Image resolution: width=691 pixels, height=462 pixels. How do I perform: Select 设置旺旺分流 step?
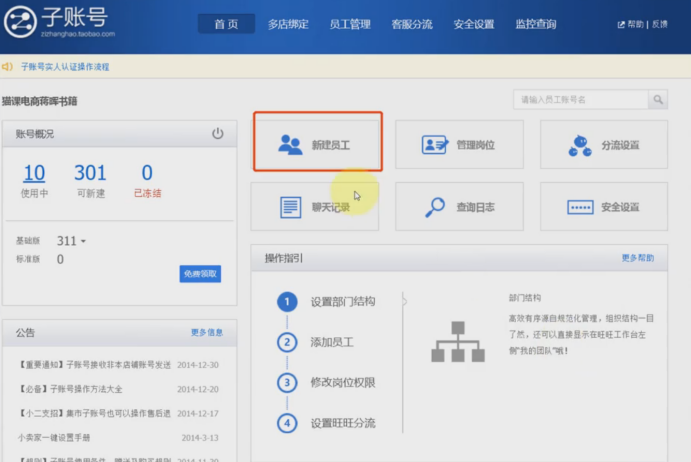point(343,423)
